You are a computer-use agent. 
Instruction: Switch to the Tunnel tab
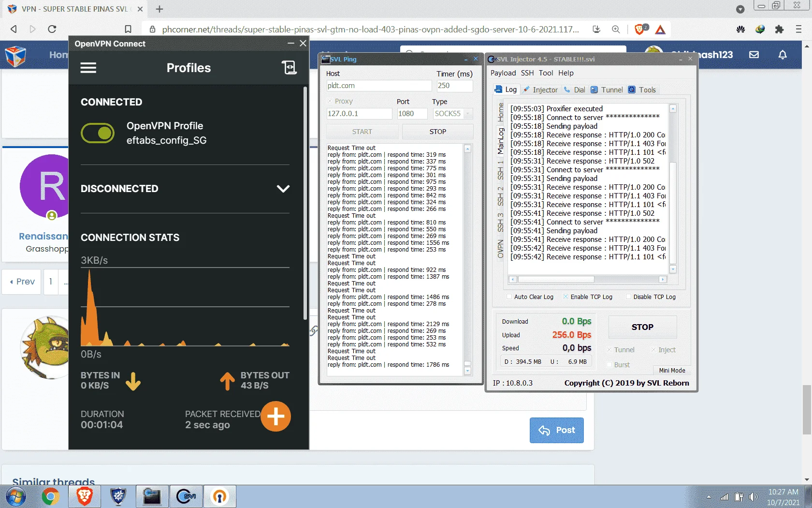coord(607,90)
